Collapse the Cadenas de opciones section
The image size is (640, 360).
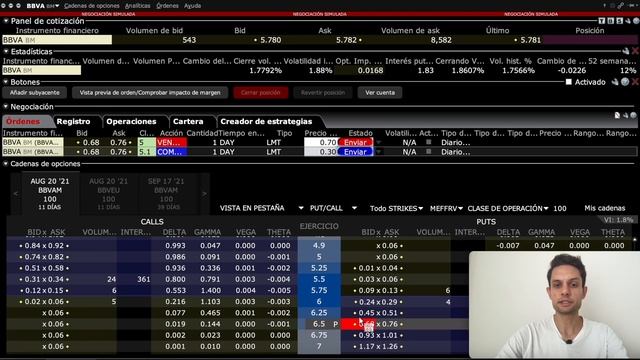click(6, 164)
